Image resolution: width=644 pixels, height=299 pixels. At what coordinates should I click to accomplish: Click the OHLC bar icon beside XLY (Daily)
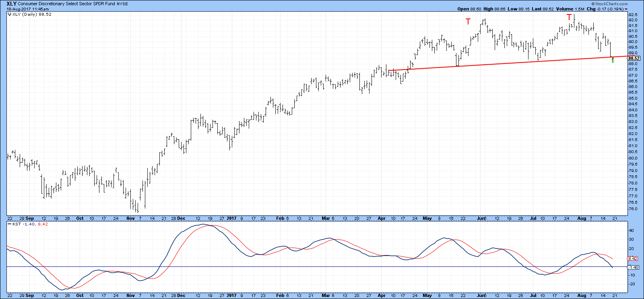[x=10, y=14]
